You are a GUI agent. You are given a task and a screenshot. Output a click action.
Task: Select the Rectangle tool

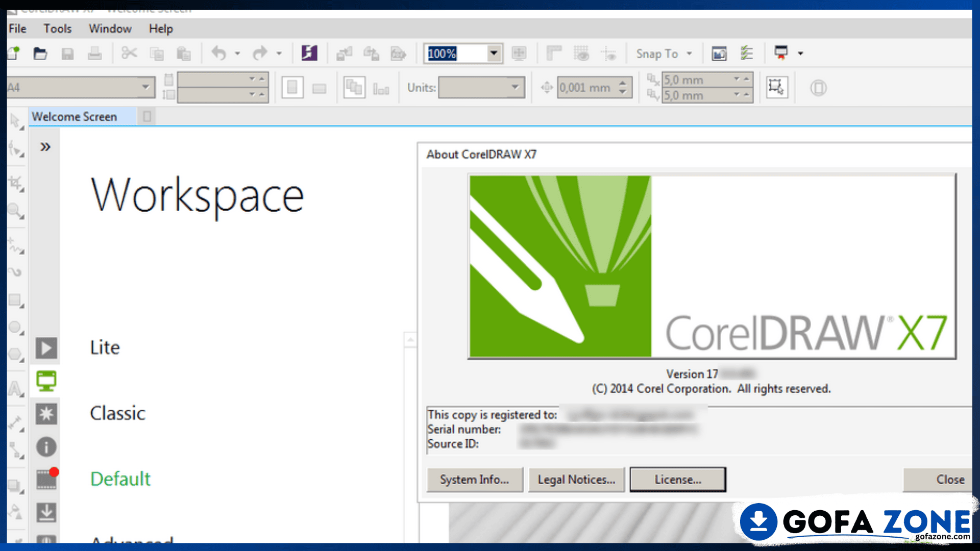point(16,300)
